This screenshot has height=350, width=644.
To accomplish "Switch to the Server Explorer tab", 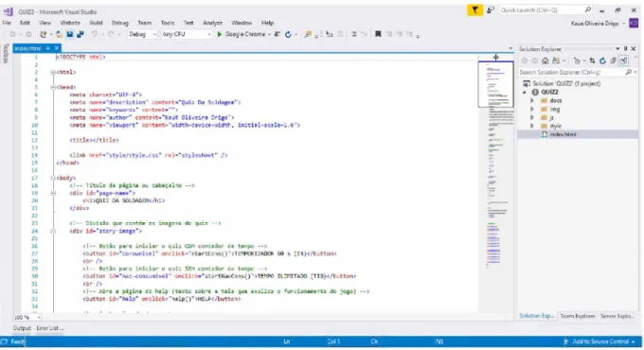I will [x=617, y=316].
